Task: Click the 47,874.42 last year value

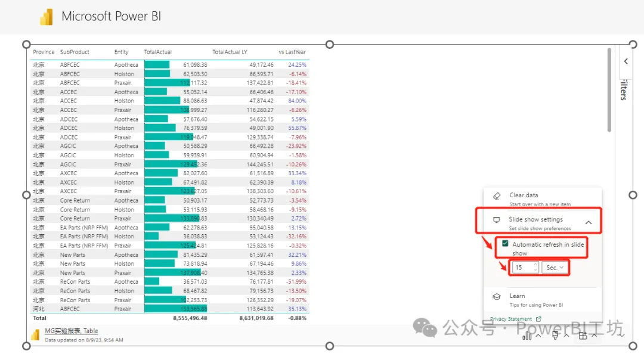Action: (261, 101)
